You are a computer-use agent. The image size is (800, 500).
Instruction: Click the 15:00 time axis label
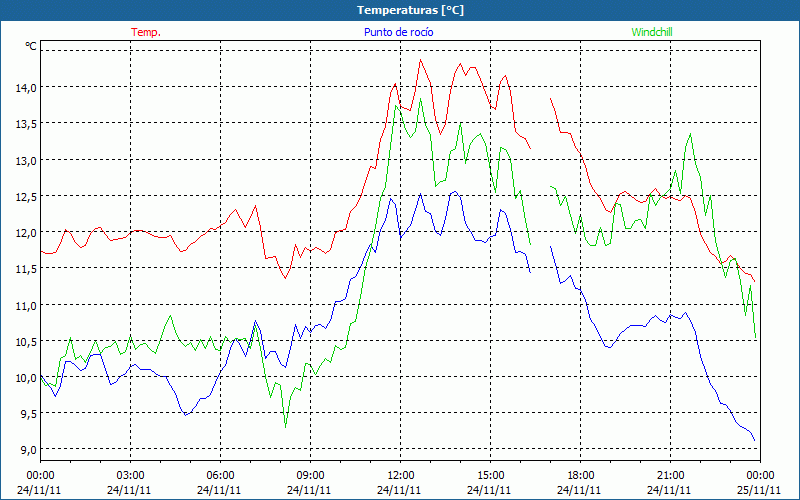click(x=490, y=476)
